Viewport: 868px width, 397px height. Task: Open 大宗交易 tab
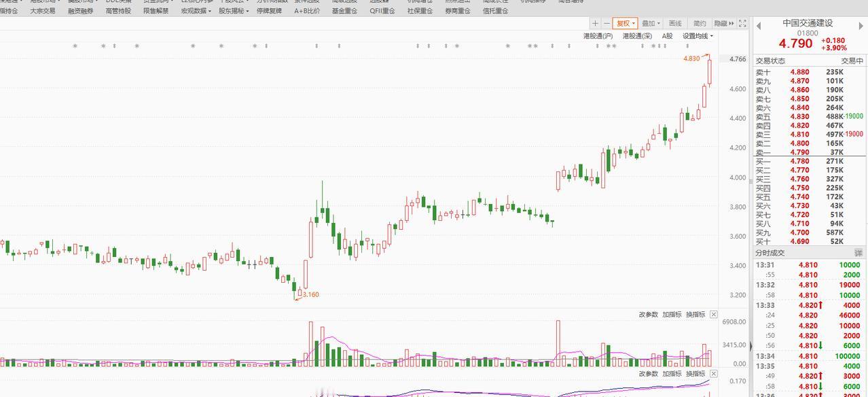(43, 11)
